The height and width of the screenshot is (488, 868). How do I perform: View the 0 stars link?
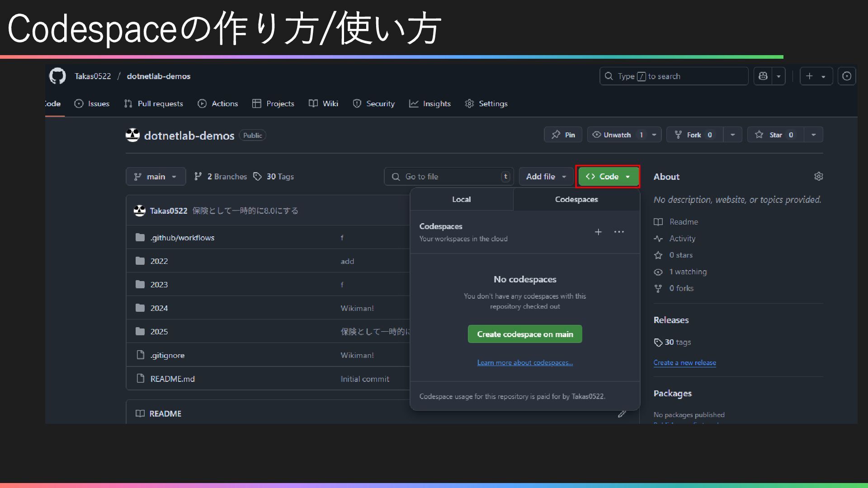(673, 255)
